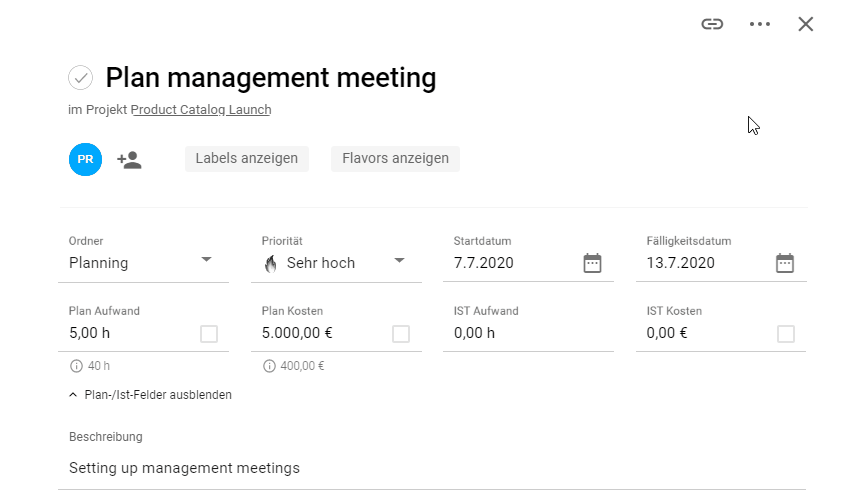Click the Plan Aufwand value 5,00 h
This screenshot has height=496, width=865.
tap(89, 333)
